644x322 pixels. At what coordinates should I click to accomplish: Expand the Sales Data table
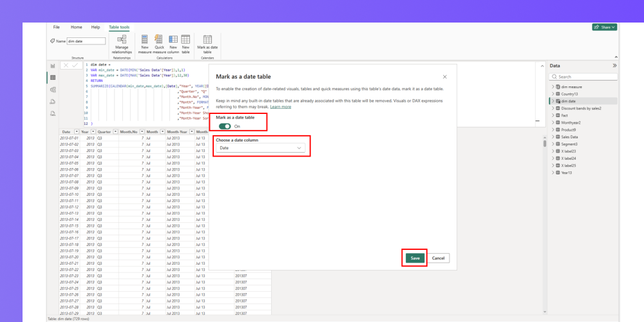point(553,137)
